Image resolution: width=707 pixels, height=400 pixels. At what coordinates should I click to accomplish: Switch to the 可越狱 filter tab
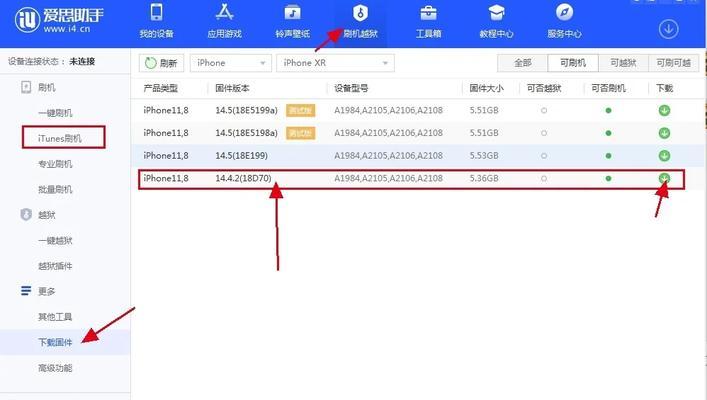coord(624,63)
